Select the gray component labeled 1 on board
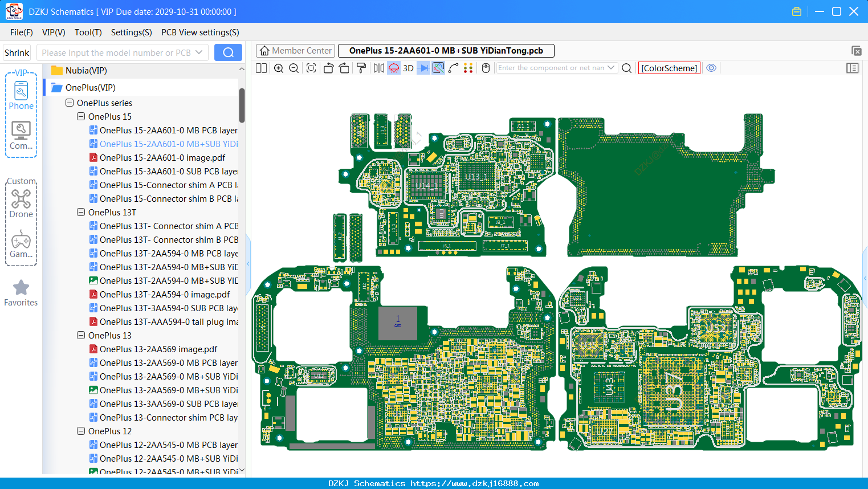 (398, 323)
